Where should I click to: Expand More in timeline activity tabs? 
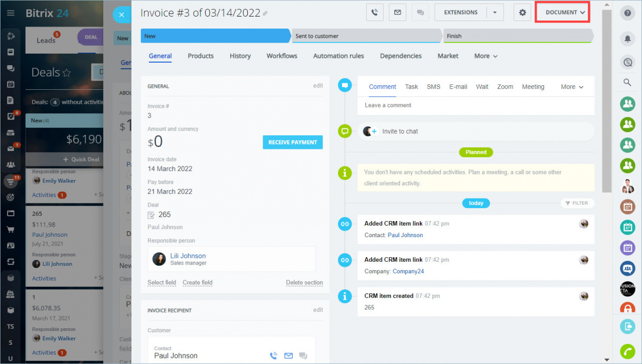572,87
